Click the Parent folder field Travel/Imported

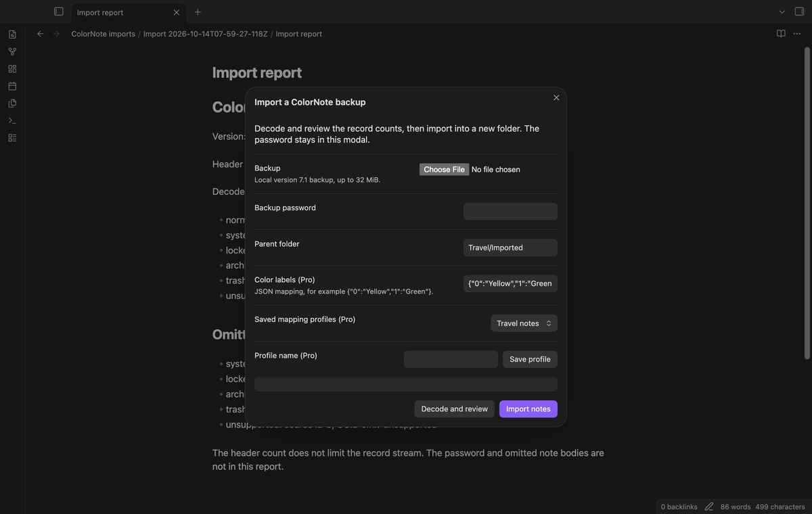510,248
